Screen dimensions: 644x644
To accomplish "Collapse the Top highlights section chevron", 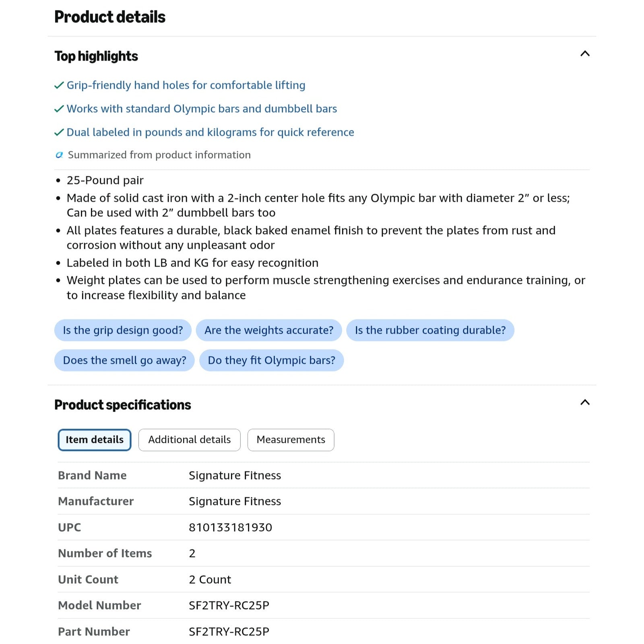I will pyautogui.click(x=585, y=54).
